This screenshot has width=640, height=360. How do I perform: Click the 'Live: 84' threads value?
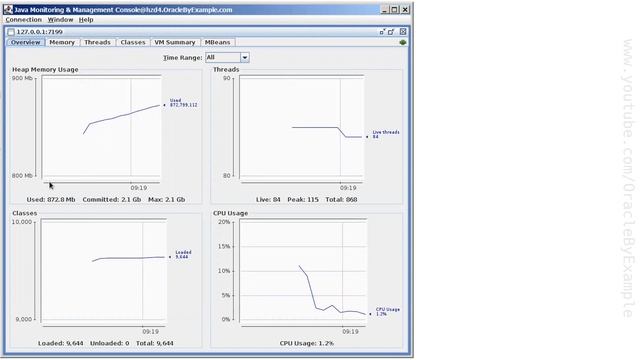click(x=268, y=200)
